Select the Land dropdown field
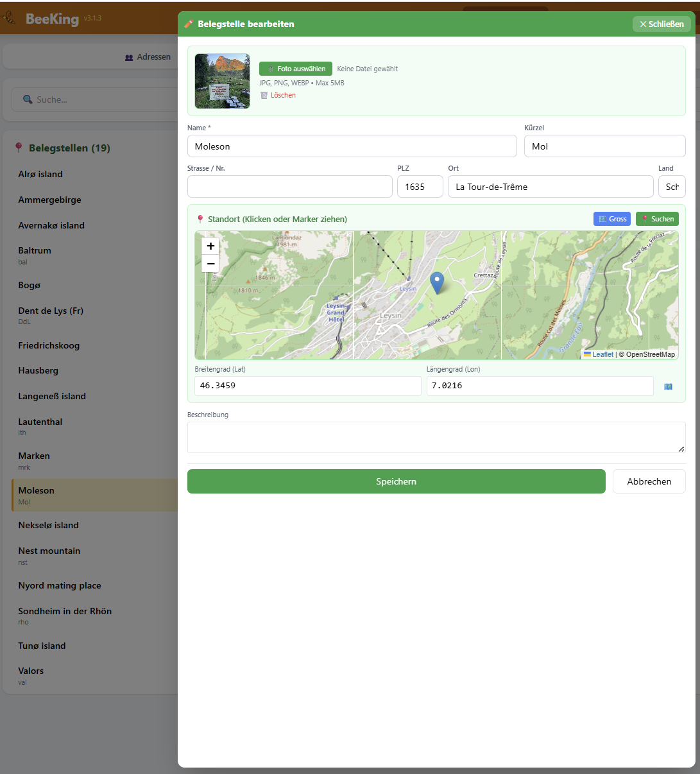The height and width of the screenshot is (774, 700). (x=672, y=187)
